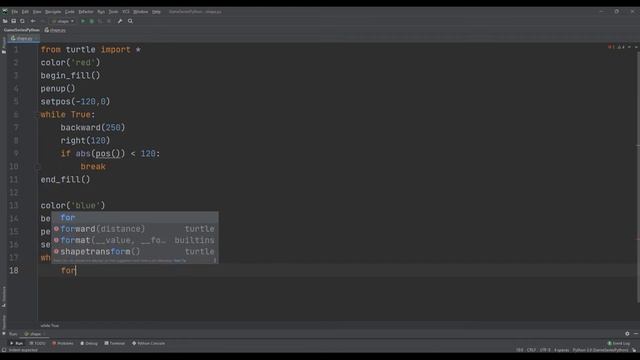
Task: Click the Search Everywhere magnifier icon
Action: (x=130, y=21)
